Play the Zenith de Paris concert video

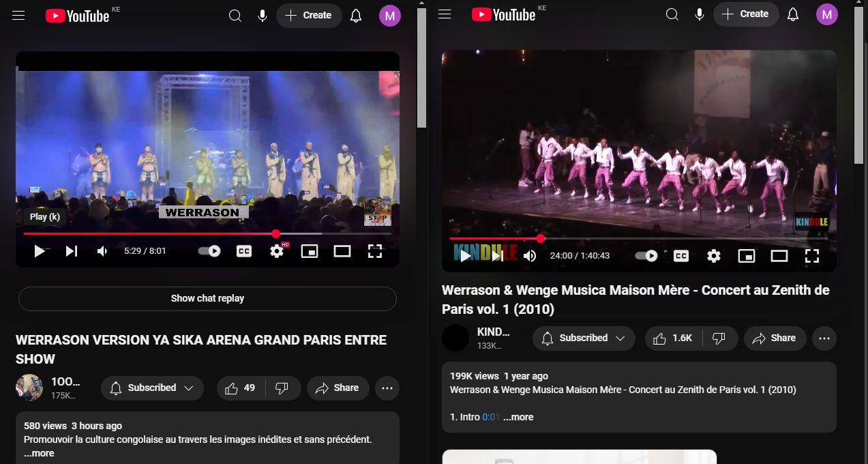tap(465, 256)
